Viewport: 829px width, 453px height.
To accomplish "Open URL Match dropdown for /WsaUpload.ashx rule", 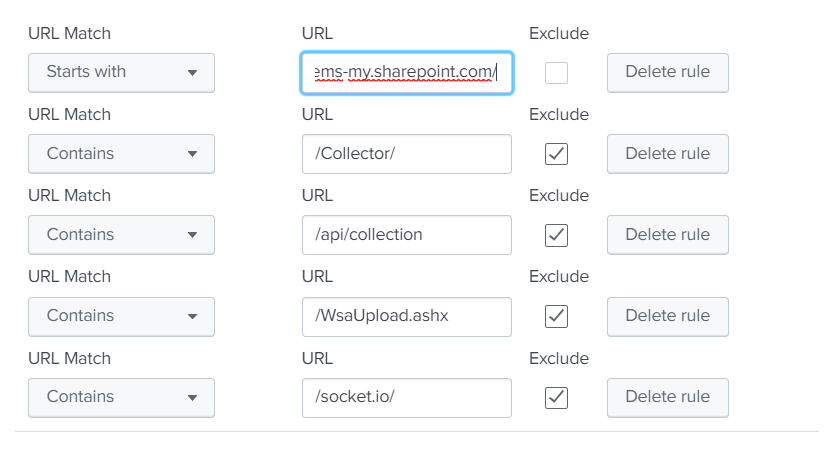I will (x=121, y=315).
